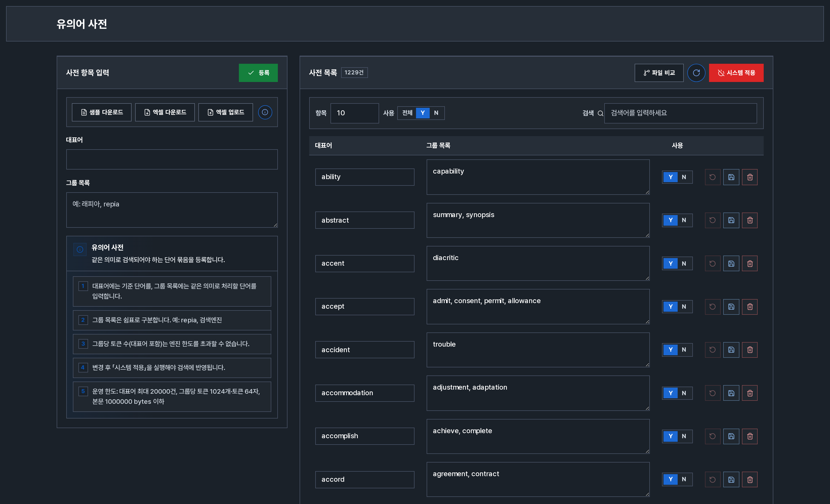Click 샘플 다운로드 button
Screen dimensions: 830x504
click(x=101, y=112)
